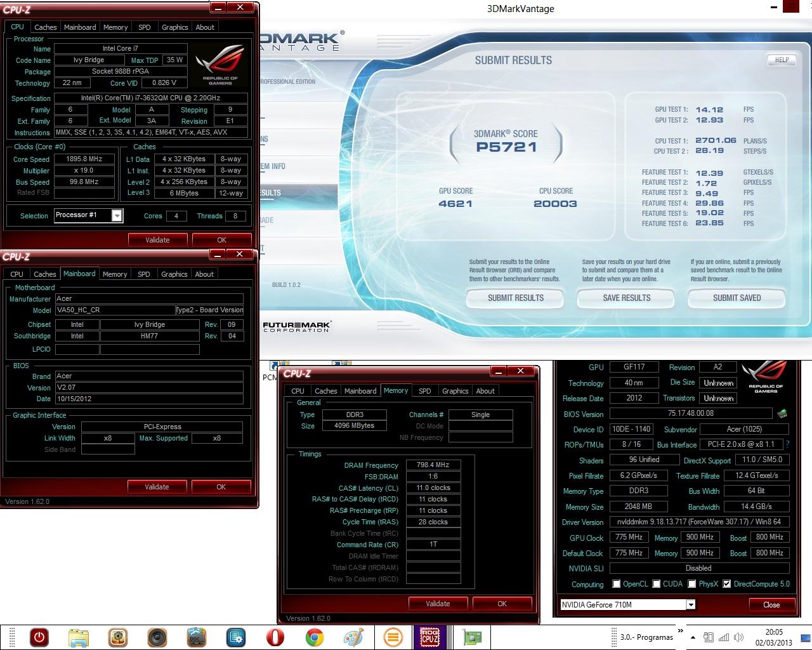The height and width of the screenshot is (650, 812).
Task: Click Validate in the Mainboard window
Action: coord(157,487)
